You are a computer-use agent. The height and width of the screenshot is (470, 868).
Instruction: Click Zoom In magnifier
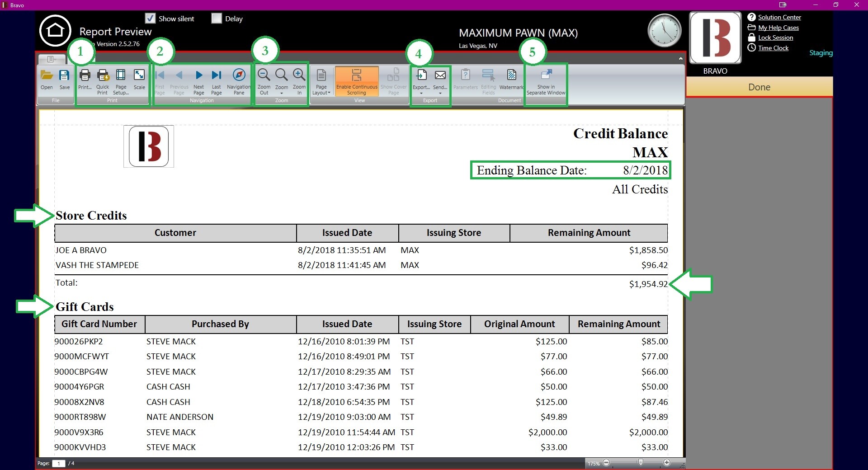[x=299, y=81]
